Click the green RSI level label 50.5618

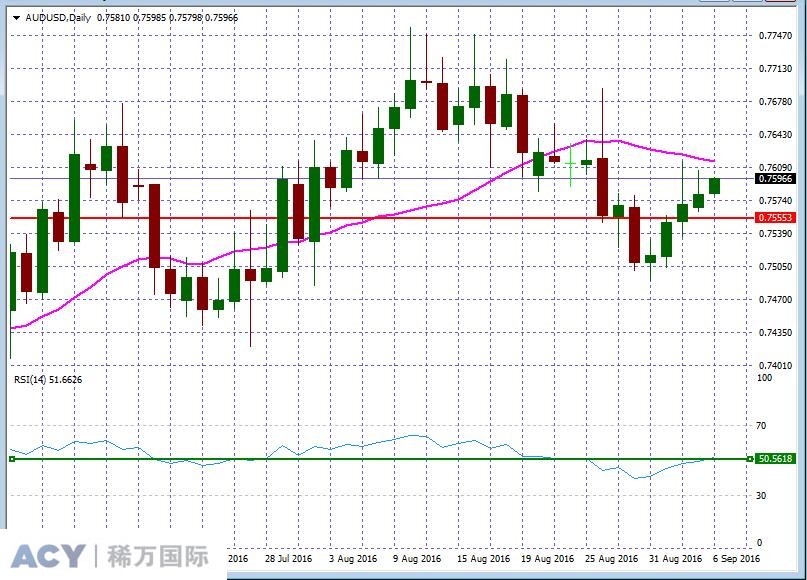coord(775,459)
